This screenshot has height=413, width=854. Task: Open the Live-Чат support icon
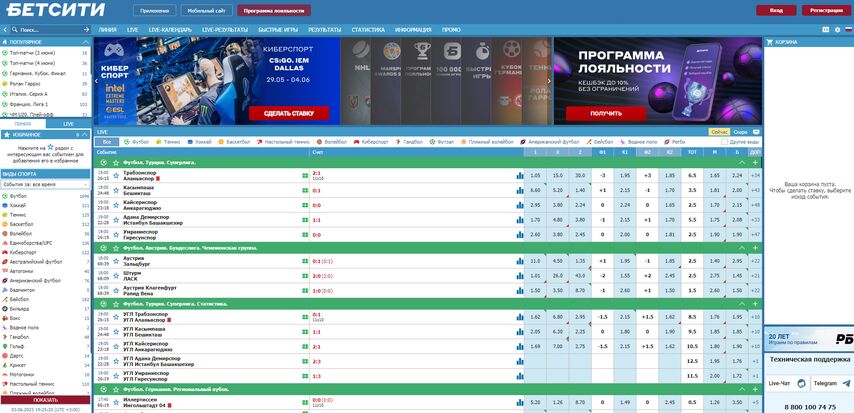pos(801,384)
